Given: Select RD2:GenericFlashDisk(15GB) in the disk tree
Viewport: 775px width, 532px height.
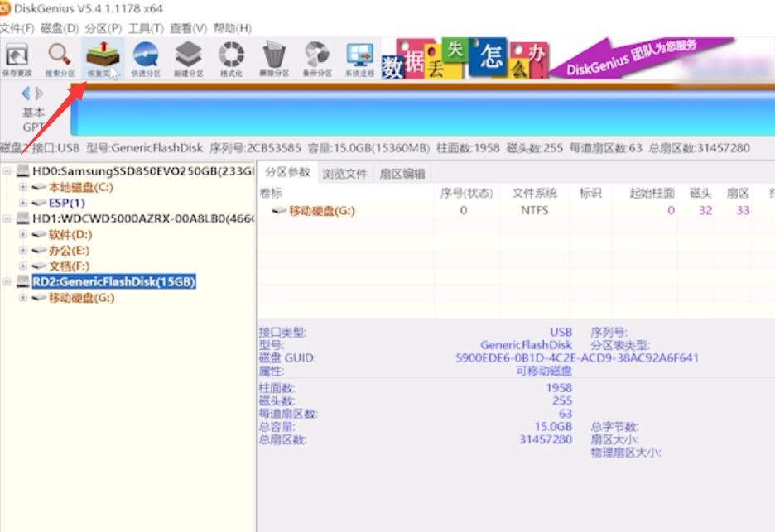Looking at the screenshot, I should click(114, 281).
